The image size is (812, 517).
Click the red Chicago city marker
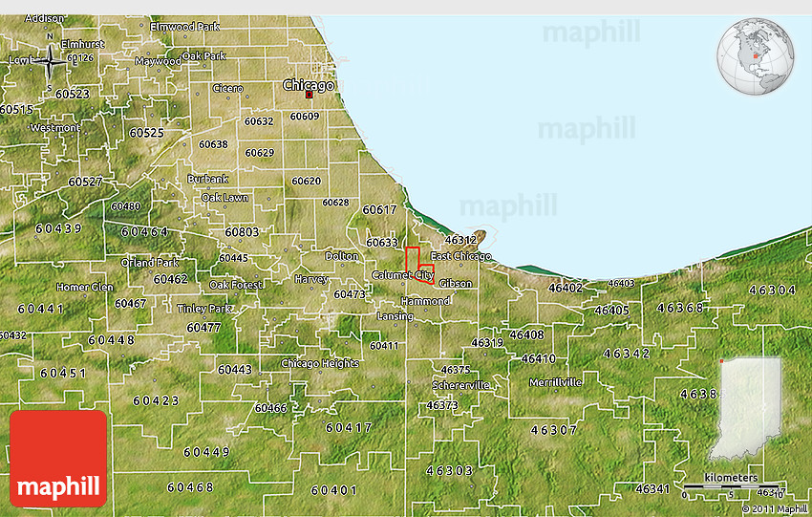(x=309, y=95)
